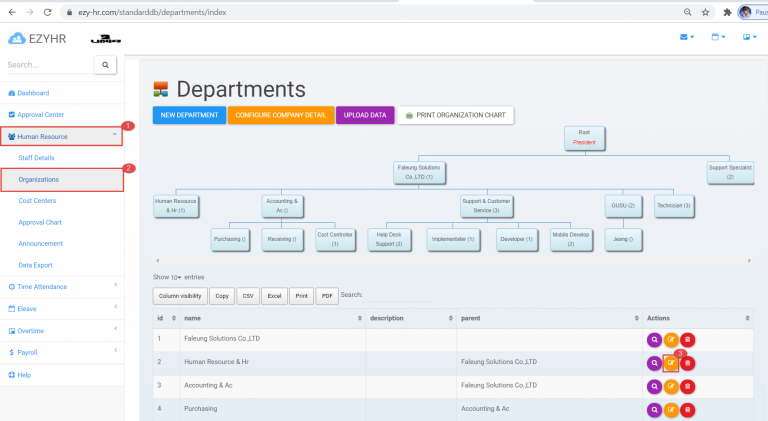Viewport: 768px width, 421px height.
Task: View details of Faleung Solutions row
Action: (x=654, y=339)
